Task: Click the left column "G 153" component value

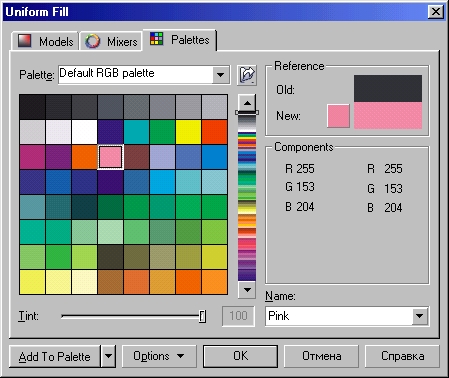Action: point(300,187)
